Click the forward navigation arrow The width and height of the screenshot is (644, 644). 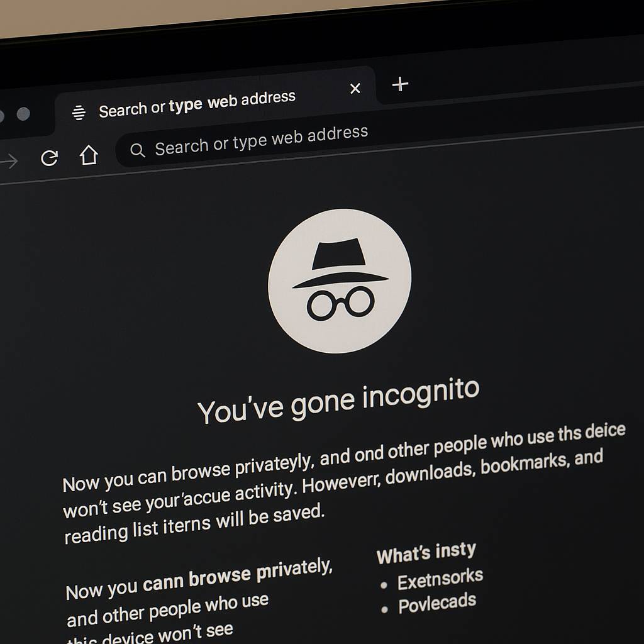point(9,162)
